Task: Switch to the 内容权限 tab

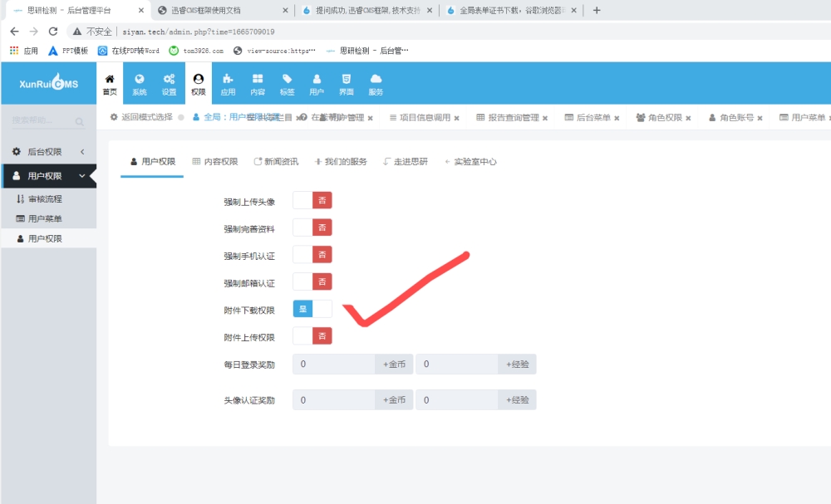Action: point(215,161)
